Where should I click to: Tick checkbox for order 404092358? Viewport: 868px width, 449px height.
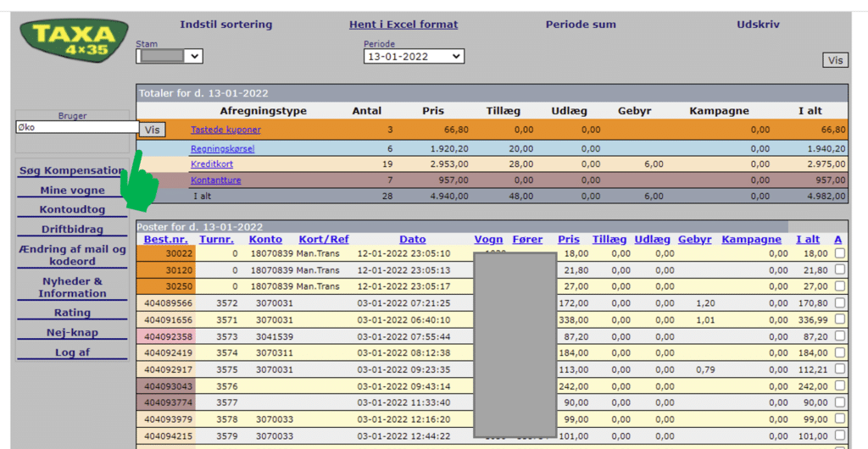840,335
